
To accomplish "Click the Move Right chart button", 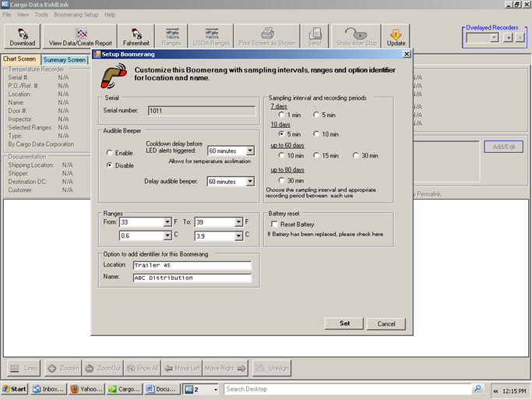I will tap(225, 368).
